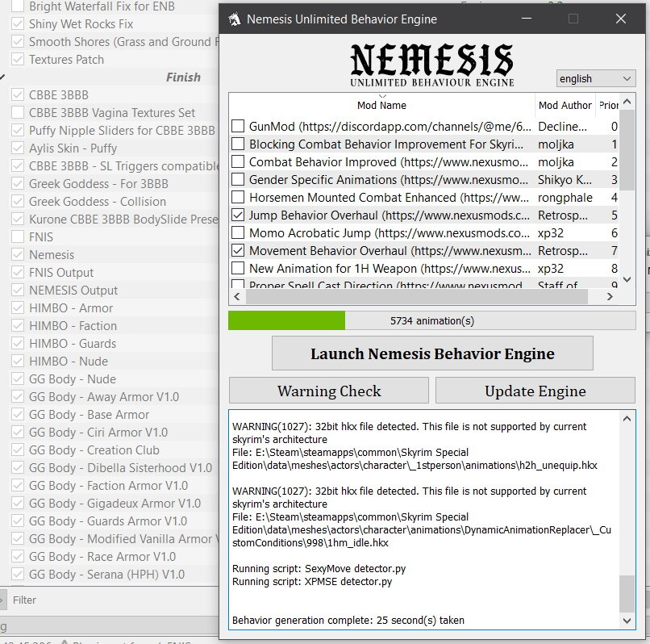Sort by Mod Name column header
The height and width of the screenshot is (644, 650).
tap(381, 106)
